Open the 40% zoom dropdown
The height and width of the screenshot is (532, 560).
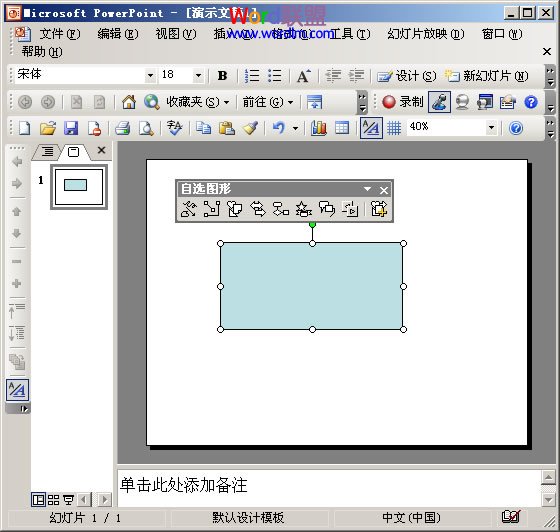point(491,127)
